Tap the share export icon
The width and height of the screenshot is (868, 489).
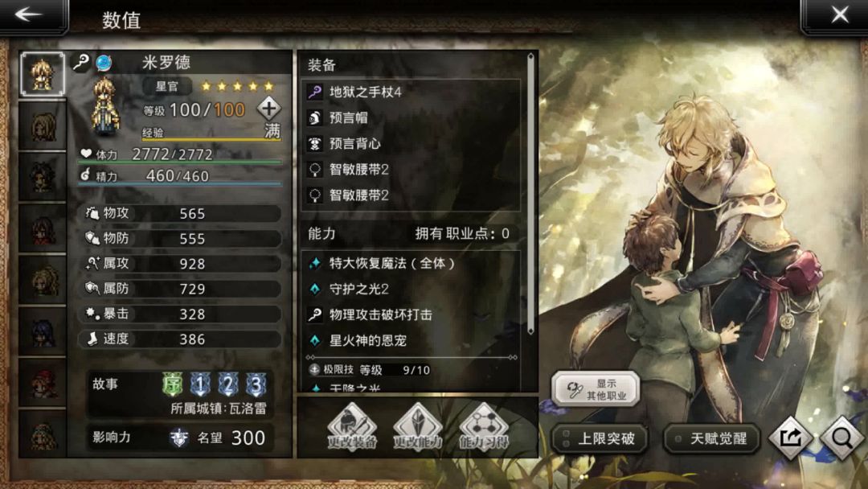(x=791, y=438)
